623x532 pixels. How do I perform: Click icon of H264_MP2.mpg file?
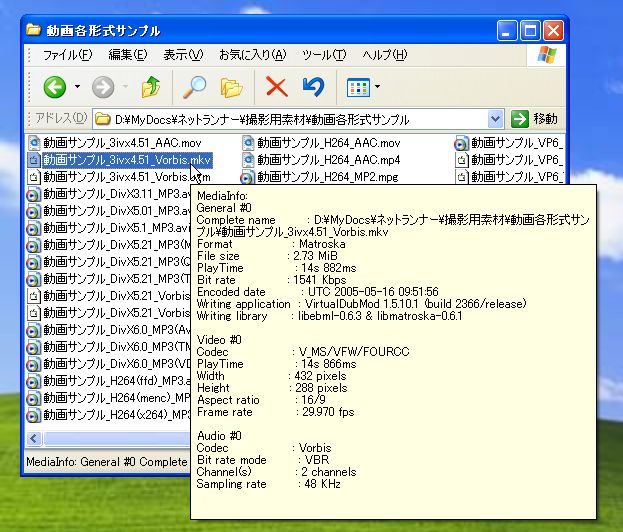click(x=247, y=178)
